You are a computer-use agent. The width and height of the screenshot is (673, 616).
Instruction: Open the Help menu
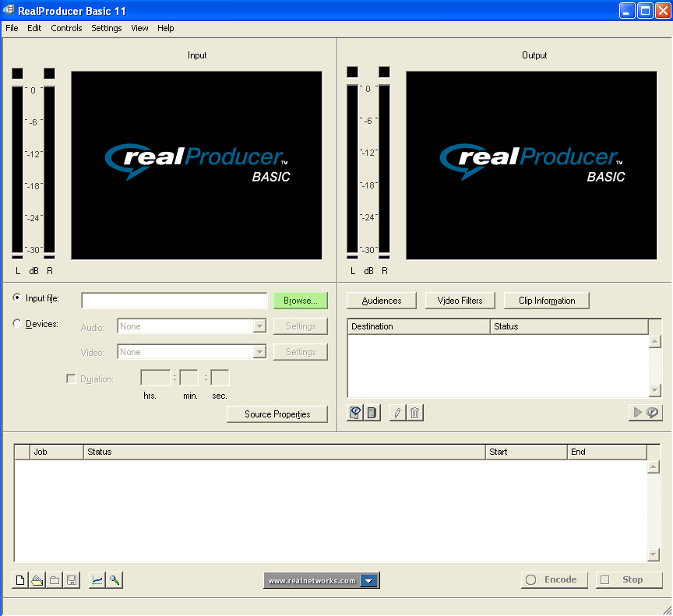pyautogui.click(x=166, y=28)
